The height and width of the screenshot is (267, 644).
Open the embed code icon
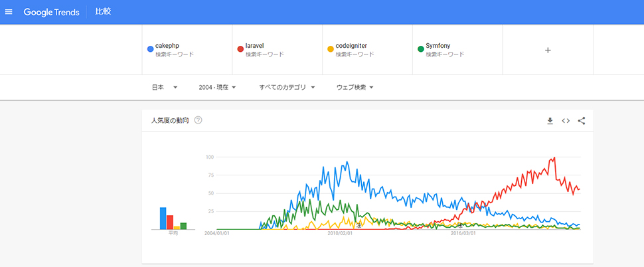566,121
